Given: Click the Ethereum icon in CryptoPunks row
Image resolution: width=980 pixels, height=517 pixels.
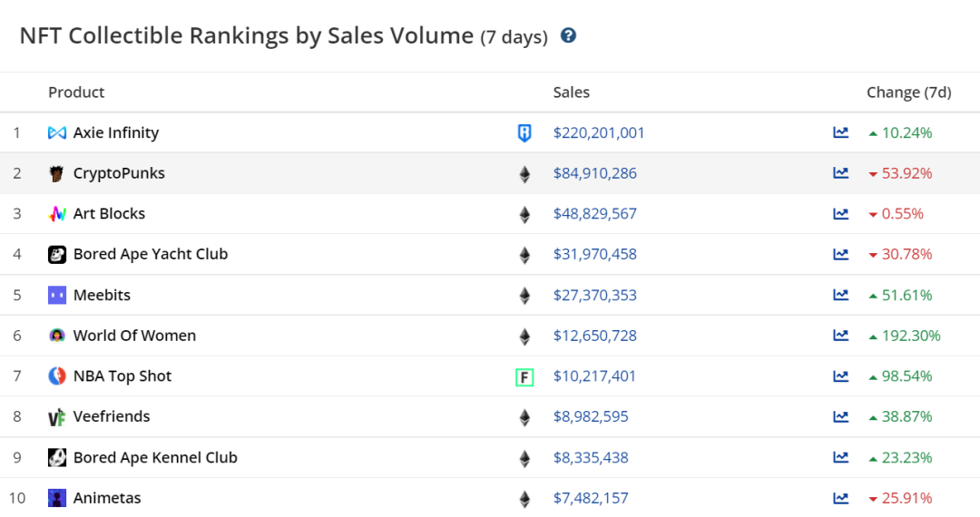Looking at the screenshot, I should pos(524,173).
